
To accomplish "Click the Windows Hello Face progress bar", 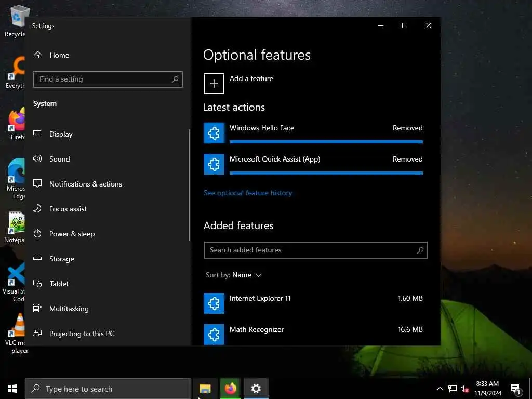I will [326, 142].
